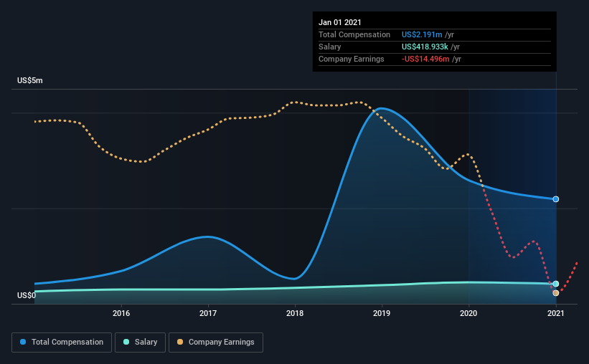Click the US$5m y-axis label
Screen dimensions: 589x364
click(30, 81)
